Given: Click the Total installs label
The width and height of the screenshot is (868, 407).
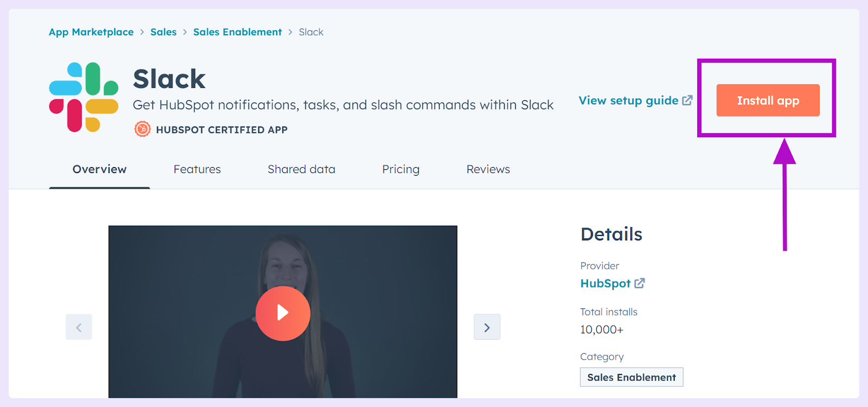Looking at the screenshot, I should click(609, 312).
